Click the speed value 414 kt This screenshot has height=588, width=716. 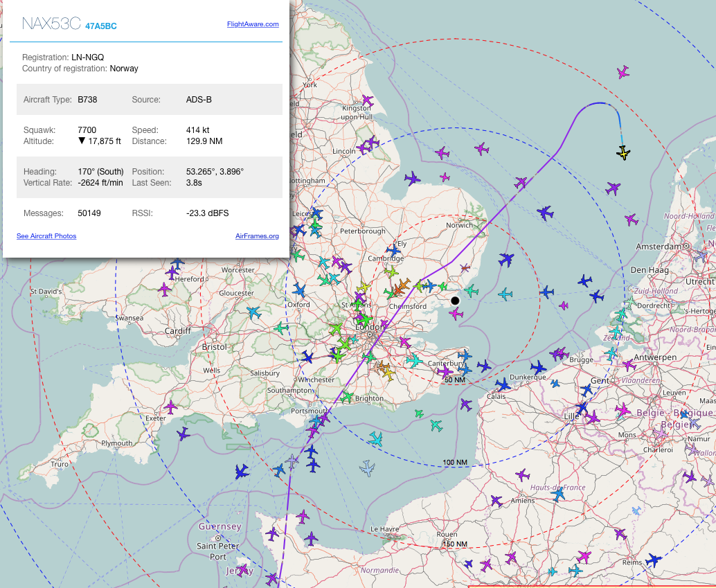tap(198, 130)
